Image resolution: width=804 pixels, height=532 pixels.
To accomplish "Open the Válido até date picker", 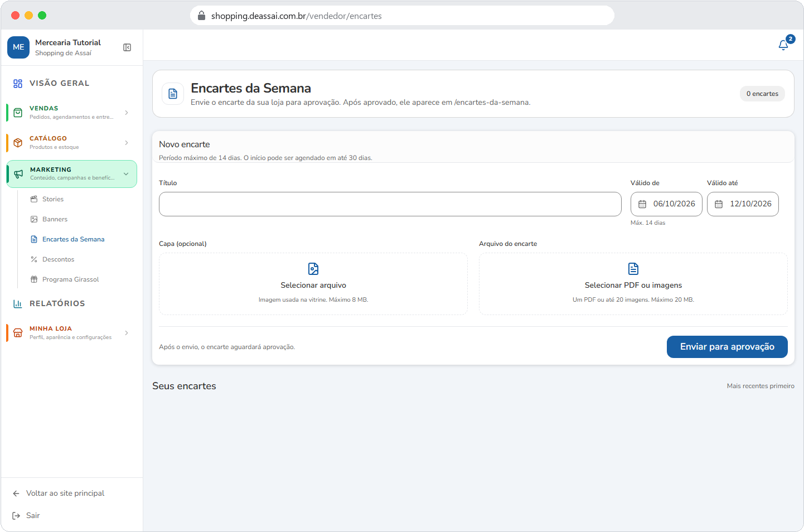I will tap(743, 204).
